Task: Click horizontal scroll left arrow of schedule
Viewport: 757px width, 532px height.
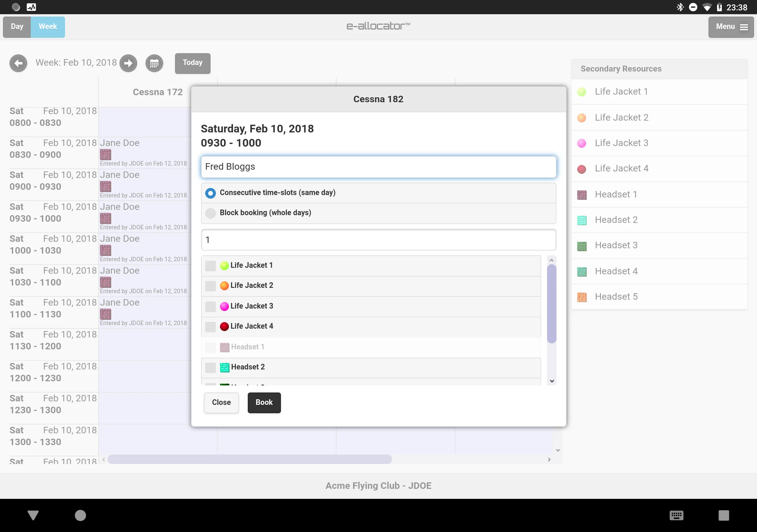Action: tap(103, 460)
